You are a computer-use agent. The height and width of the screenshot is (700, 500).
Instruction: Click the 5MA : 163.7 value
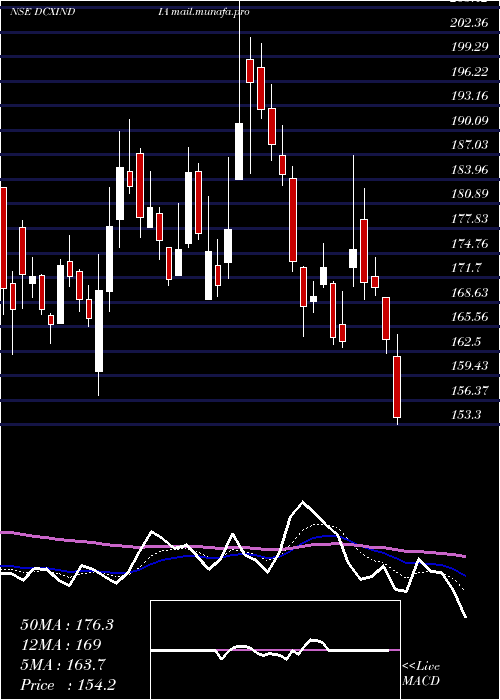63,665
